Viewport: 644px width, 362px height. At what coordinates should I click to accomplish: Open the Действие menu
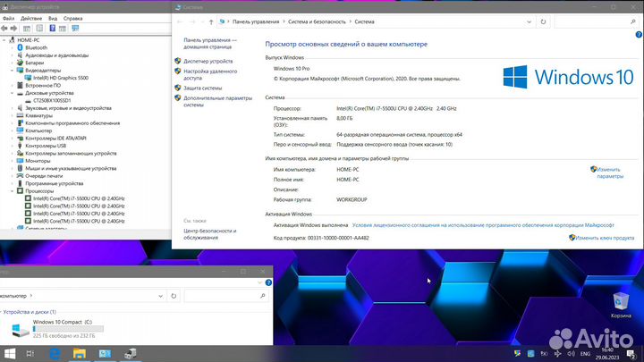click(31, 19)
